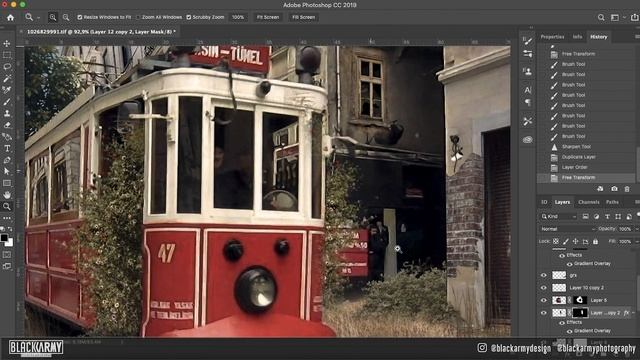Choose Zoom In magnifier in options bar
Image resolution: width=640 pixels, height=360 pixels.
click(x=53, y=17)
